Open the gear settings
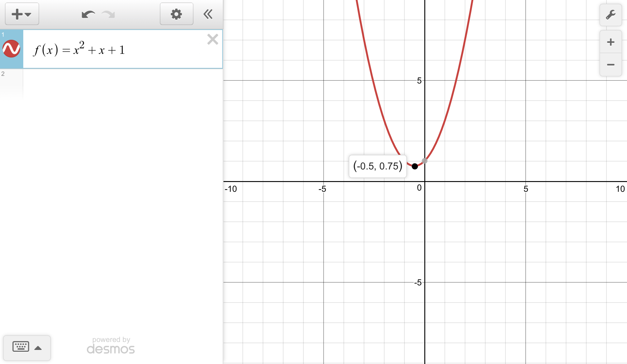The height and width of the screenshot is (364, 627). [x=176, y=14]
